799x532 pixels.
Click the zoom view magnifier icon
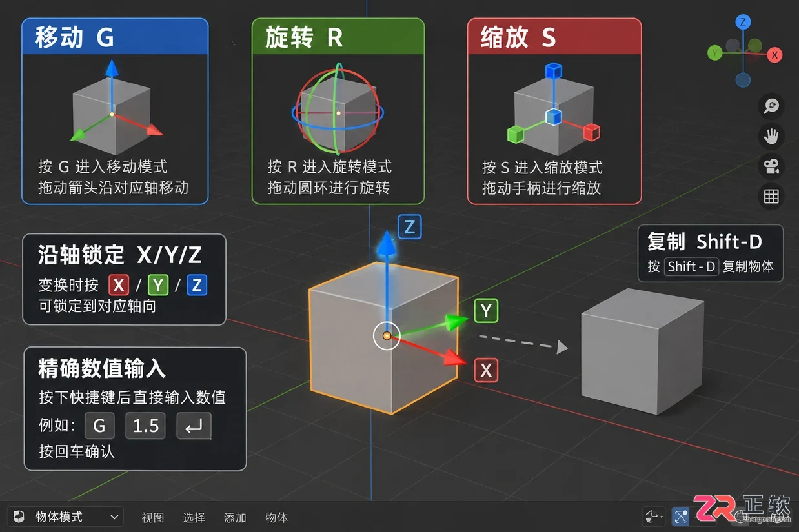(x=771, y=107)
